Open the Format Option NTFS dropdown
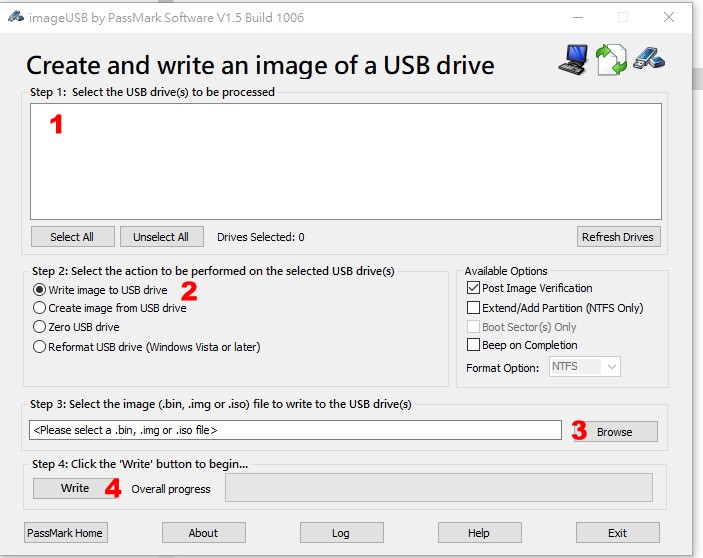Viewport: 703px width, 558px height. 585,367
